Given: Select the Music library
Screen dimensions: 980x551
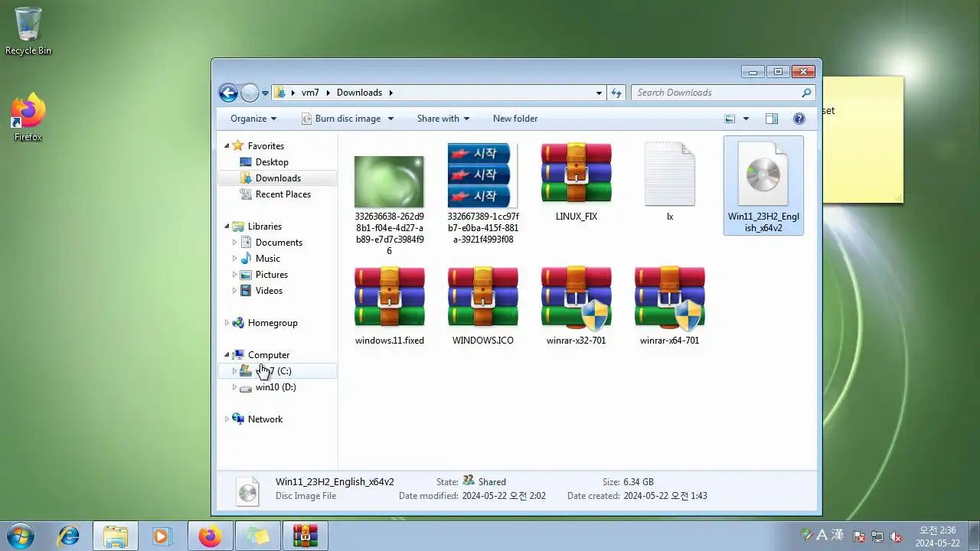Looking at the screenshot, I should point(267,259).
